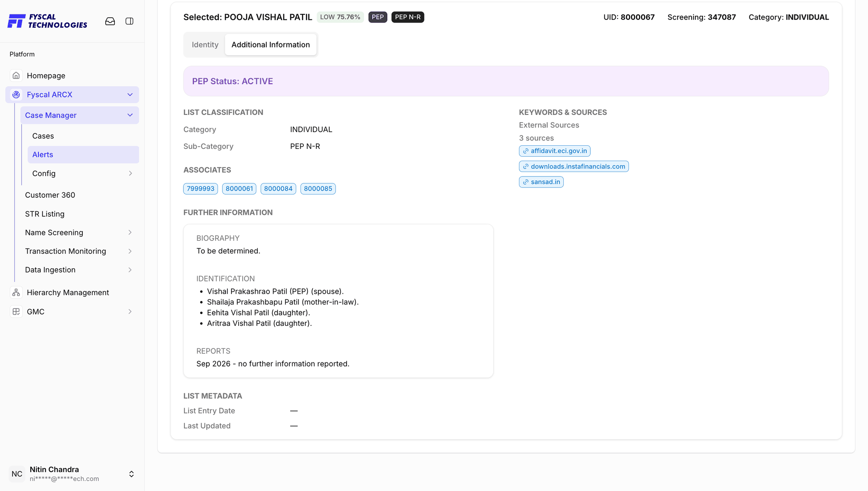
Task: Expand the Name Screening arrow
Action: pyautogui.click(x=130, y=232)
